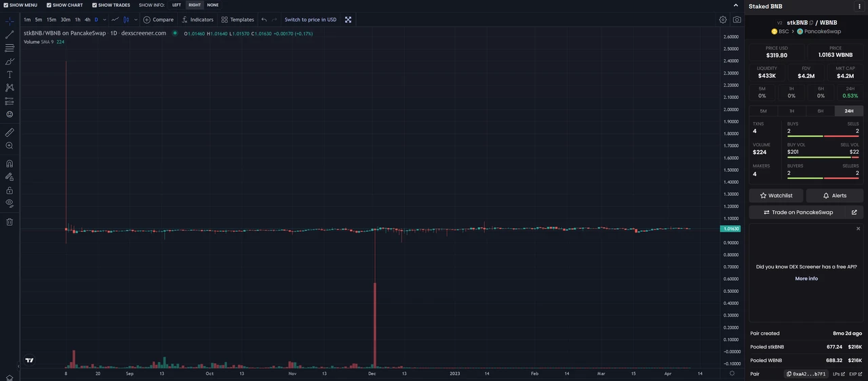868x381 pixels.
Task: Open chart settings gear
Action: 723,20
